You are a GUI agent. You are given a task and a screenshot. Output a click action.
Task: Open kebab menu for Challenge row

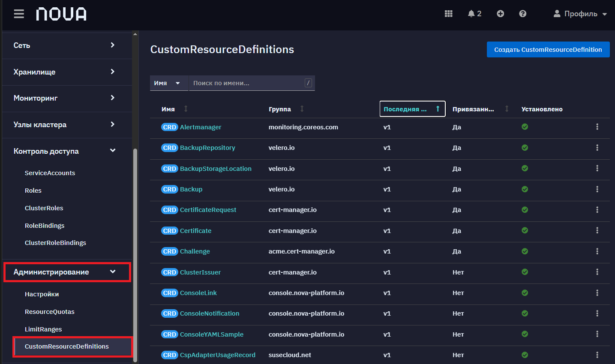(x=597, y=251)
